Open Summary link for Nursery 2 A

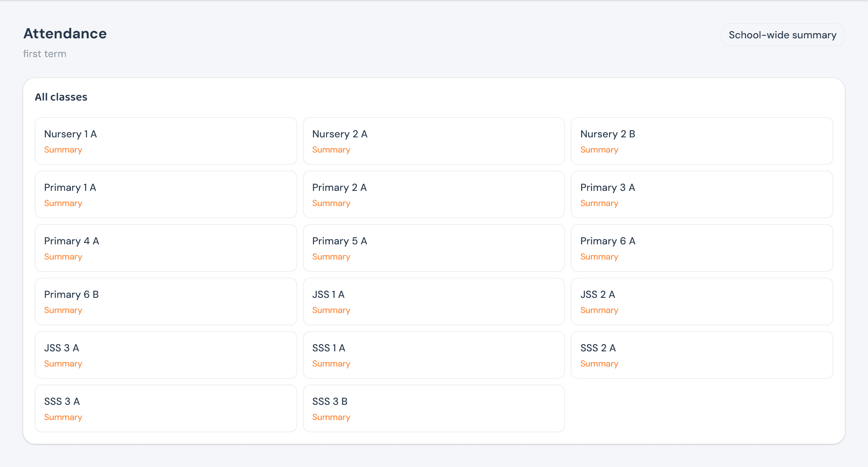[331, 150]
